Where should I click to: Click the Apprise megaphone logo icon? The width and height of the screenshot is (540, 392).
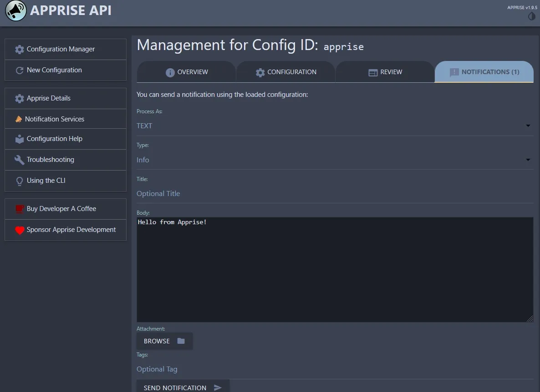tap(15, 11)
